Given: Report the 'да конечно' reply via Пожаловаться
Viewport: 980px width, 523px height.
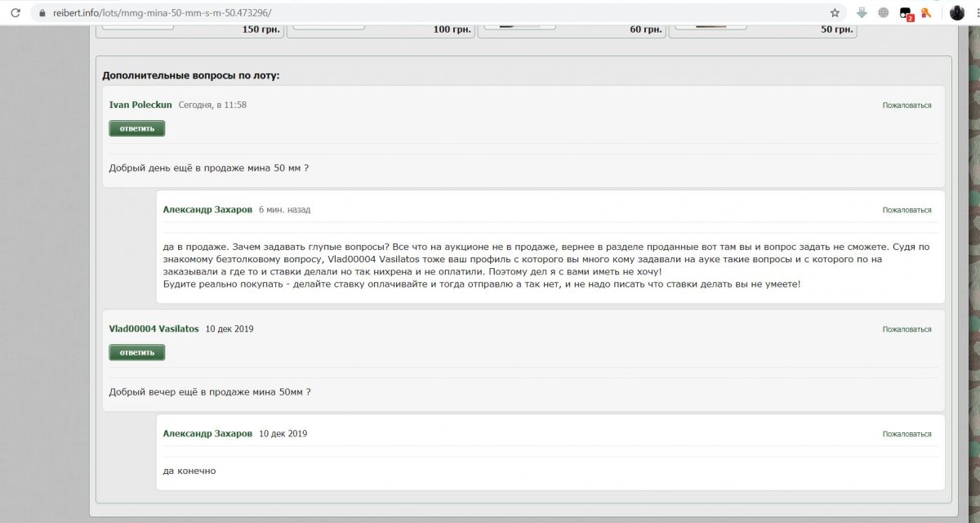Looking at the screenshot, I should 906,434.
